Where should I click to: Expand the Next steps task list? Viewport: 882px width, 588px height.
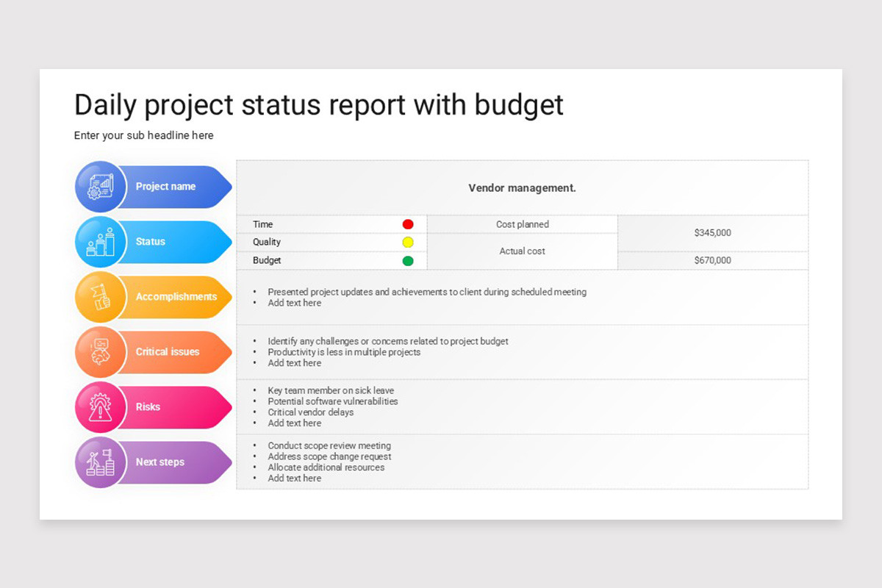coord(522,462)
